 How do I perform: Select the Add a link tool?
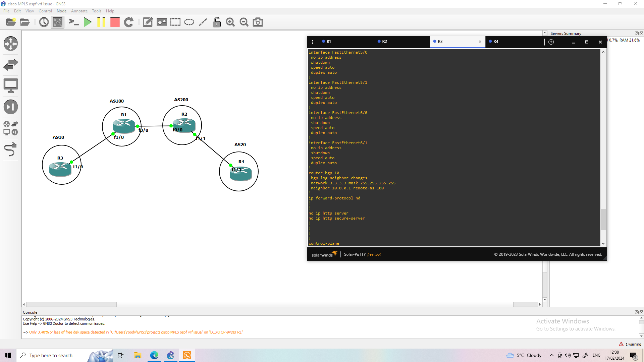point(11,149)
